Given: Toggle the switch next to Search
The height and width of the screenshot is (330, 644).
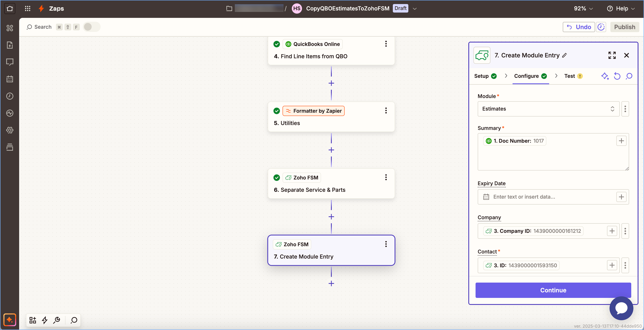Looking at the screenshot, I should tap(91, 27).
